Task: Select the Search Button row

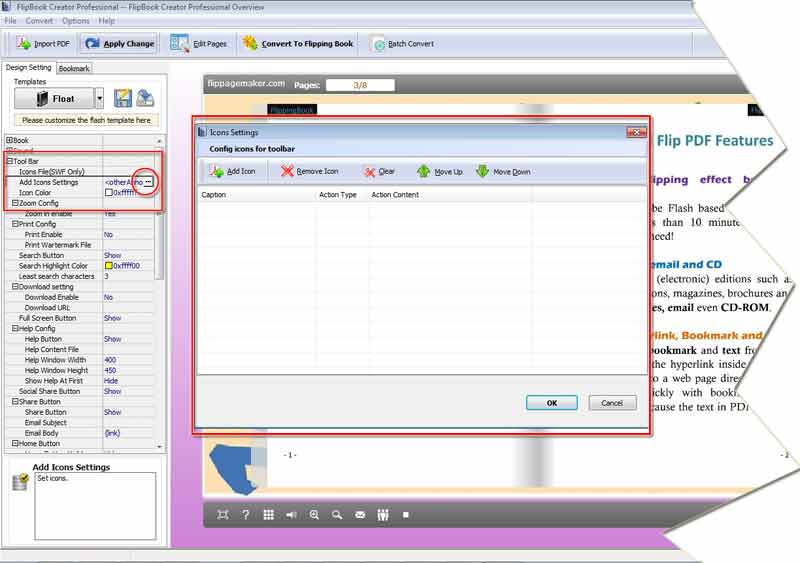Action: (80, 255)
